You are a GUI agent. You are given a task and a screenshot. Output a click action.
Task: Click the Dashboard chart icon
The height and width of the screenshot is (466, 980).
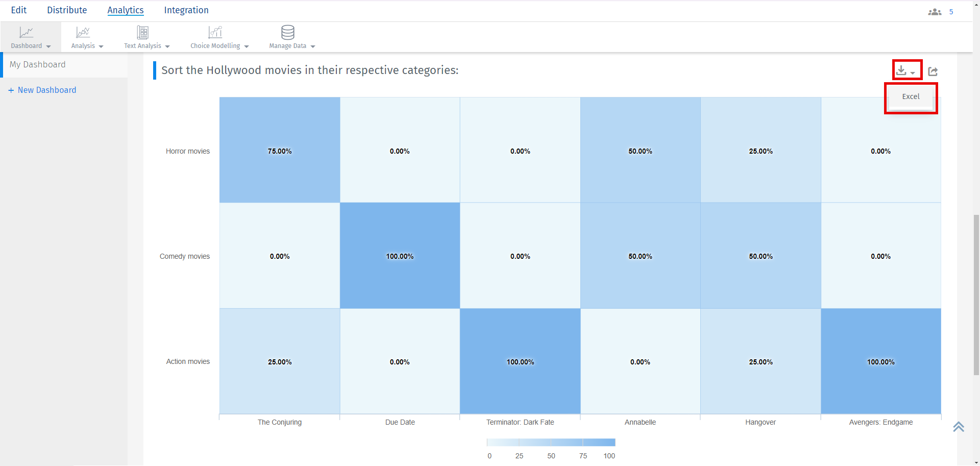pyautogui.click(x=26, y=33)
